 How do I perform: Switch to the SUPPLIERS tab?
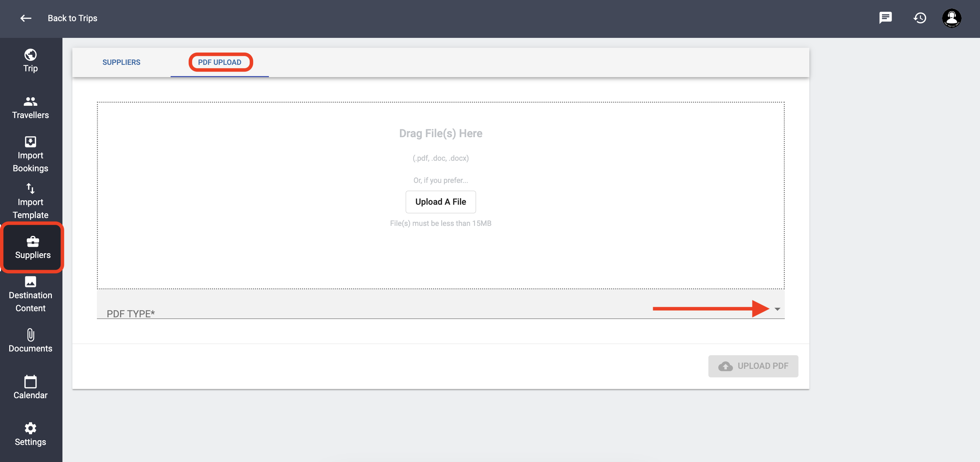(121, 62)
